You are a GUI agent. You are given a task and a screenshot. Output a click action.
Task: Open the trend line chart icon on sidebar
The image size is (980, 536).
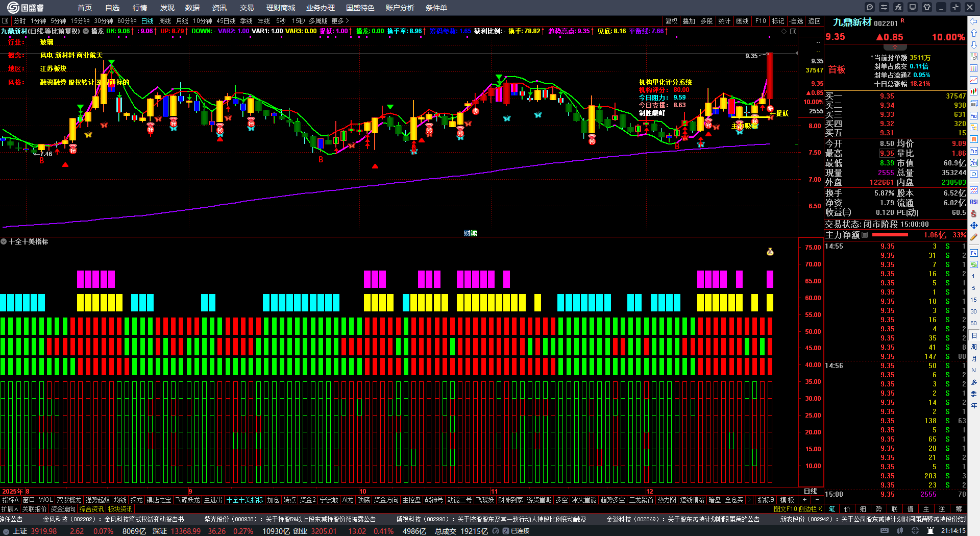974,80
